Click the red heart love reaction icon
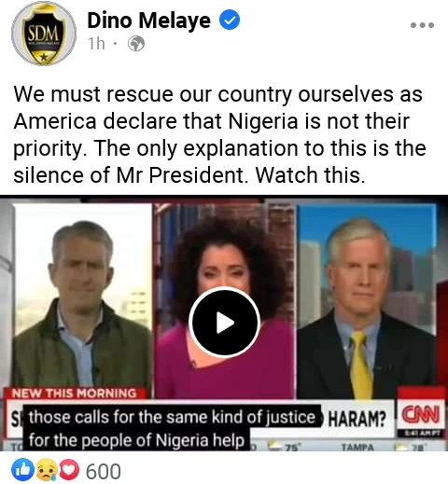 pos(69,470)
